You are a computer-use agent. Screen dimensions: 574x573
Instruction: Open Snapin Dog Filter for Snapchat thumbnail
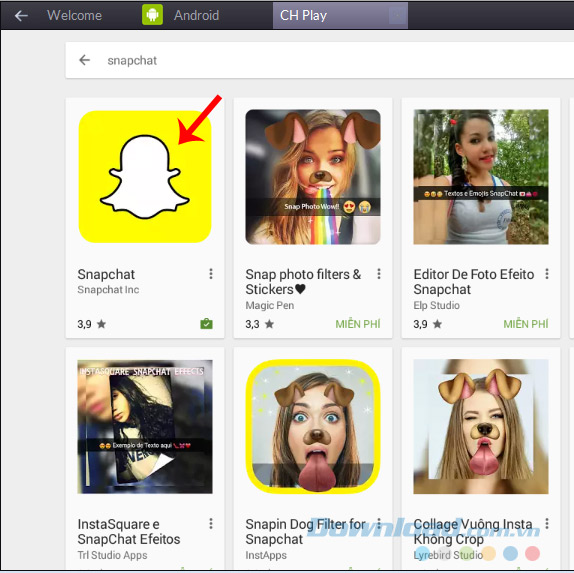(313, 427)
